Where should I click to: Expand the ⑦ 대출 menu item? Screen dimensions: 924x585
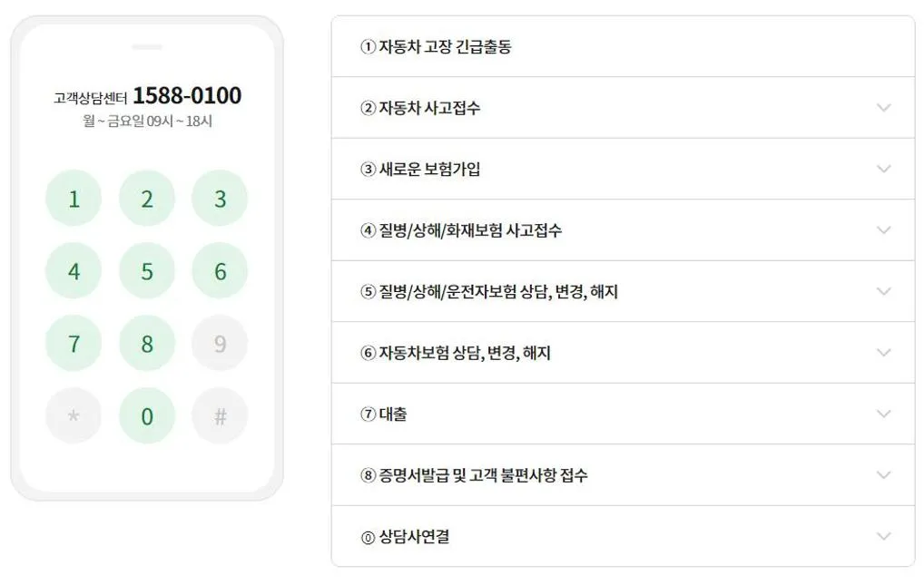(x=882, y=414)
